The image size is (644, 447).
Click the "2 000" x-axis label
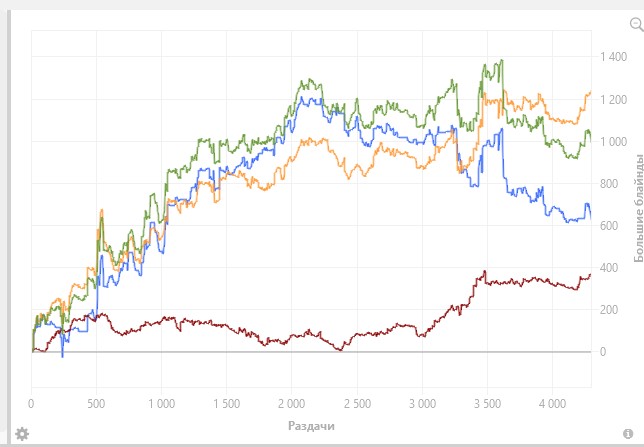click(x=291, y=404)
